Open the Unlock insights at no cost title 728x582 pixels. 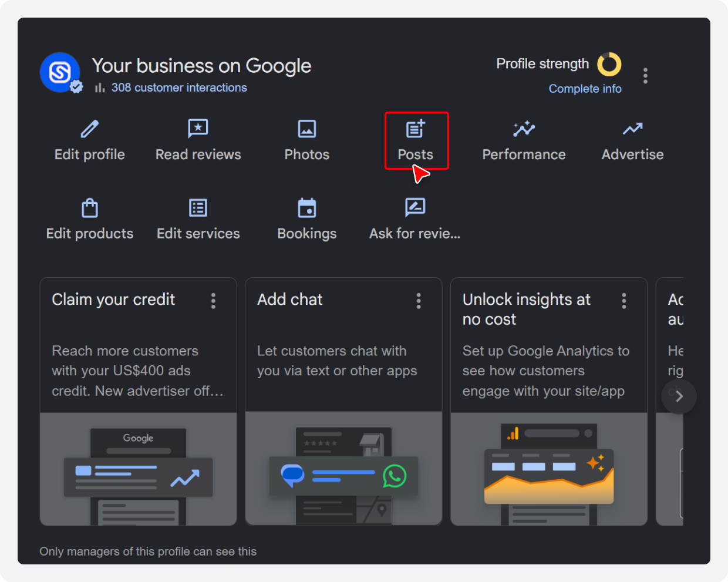[x=527, y=309]
